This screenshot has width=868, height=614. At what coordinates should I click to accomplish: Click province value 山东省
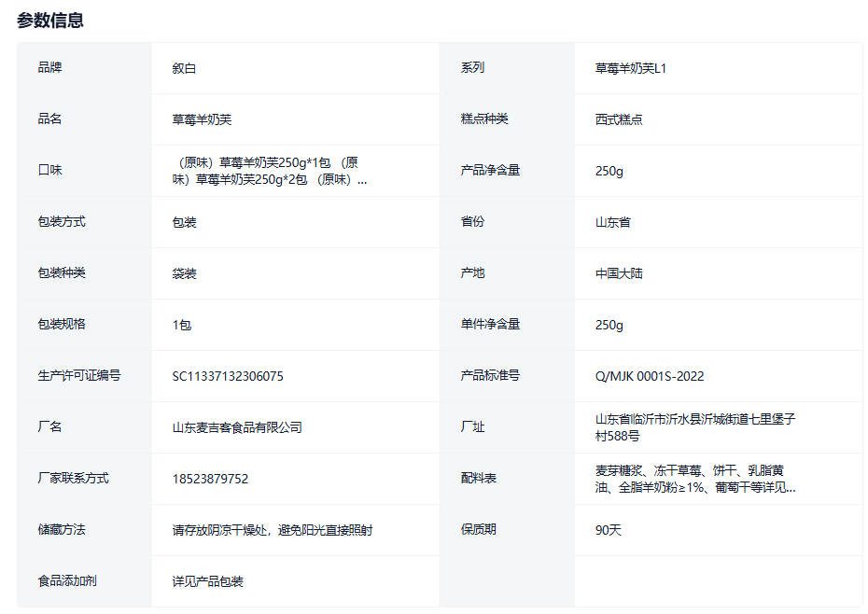coord(613,222)
